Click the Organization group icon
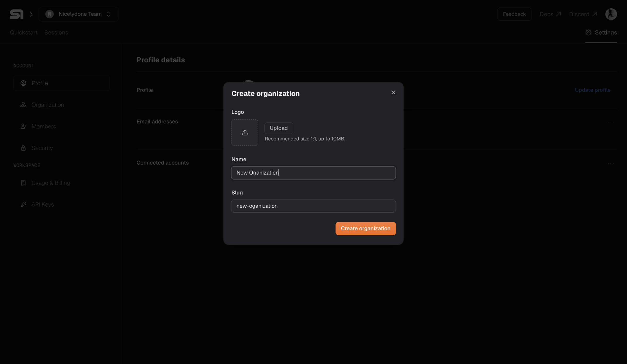Viewport: 627px width, 364px height. pyautogui.click(x=23, y=105)
